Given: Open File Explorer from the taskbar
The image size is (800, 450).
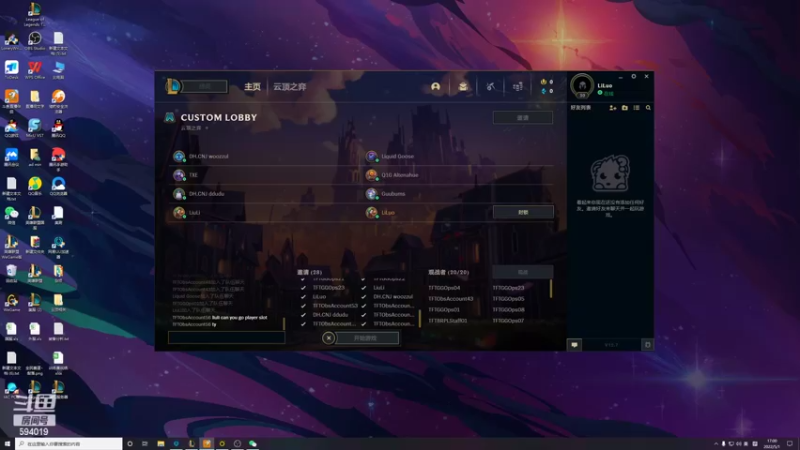Looking at the screenshot, I should [x=161, y=444].
